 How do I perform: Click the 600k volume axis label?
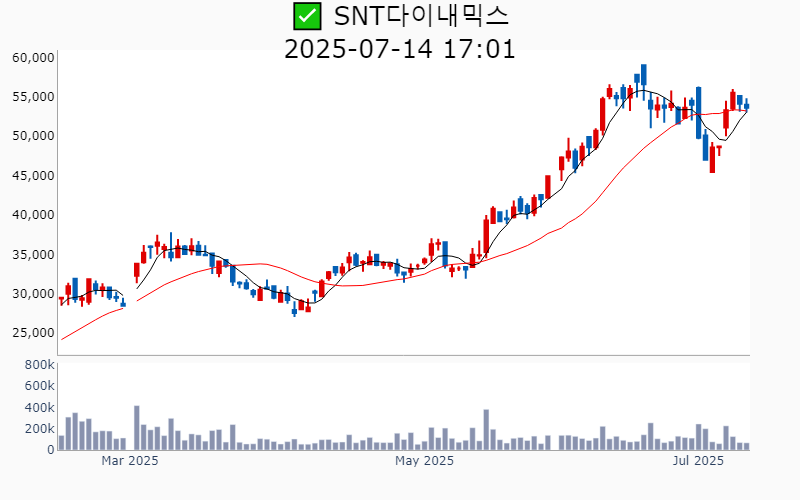point(39,386)
